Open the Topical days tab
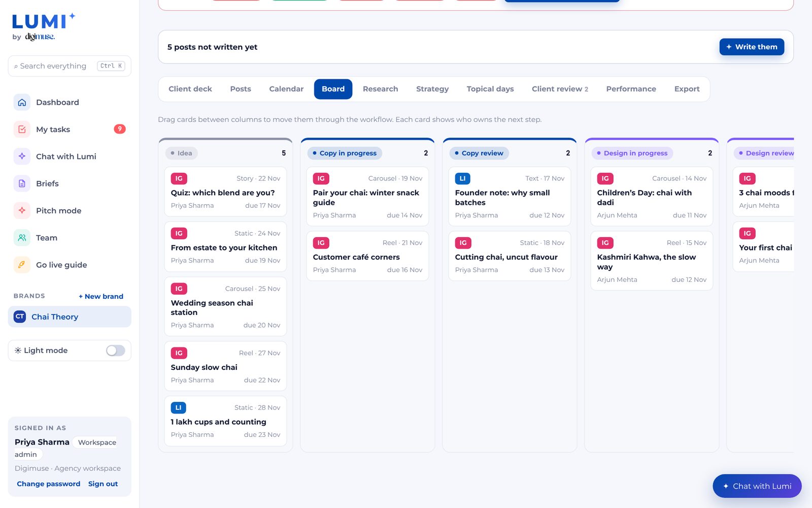This screenshot has height=508, width=812. coord(490,89)
